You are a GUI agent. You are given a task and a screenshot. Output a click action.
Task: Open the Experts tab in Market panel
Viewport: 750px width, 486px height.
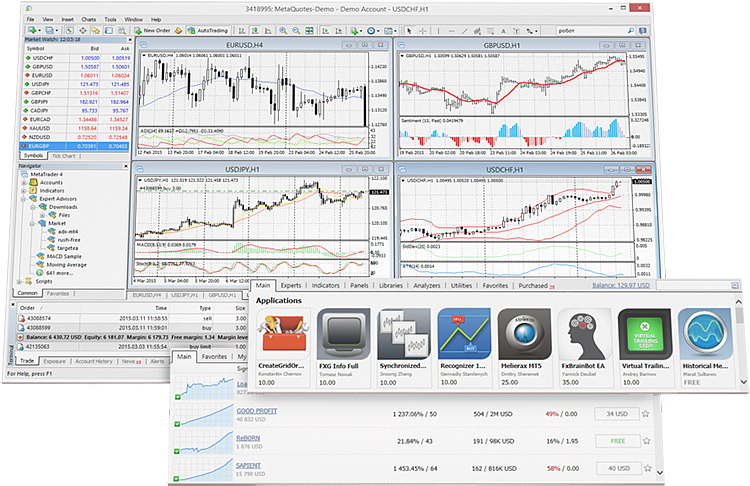point(291,286)
